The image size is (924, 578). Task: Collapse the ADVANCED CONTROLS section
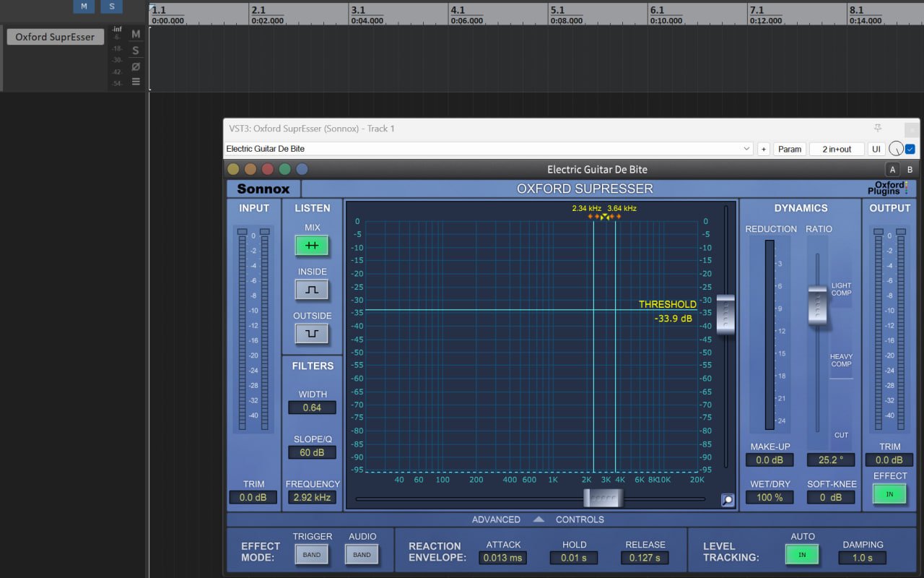click(539, 519)
